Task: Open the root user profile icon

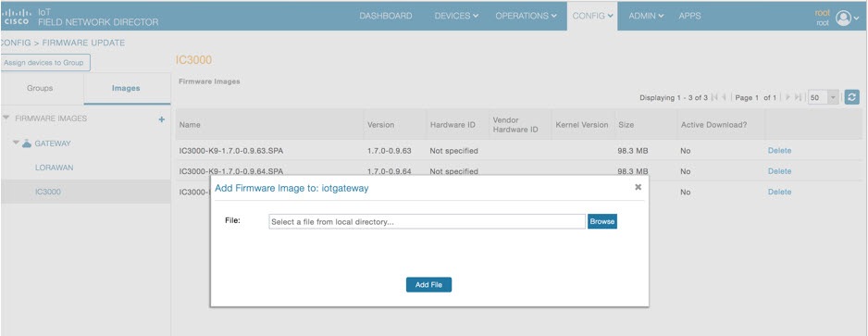Action: point(843,19)
